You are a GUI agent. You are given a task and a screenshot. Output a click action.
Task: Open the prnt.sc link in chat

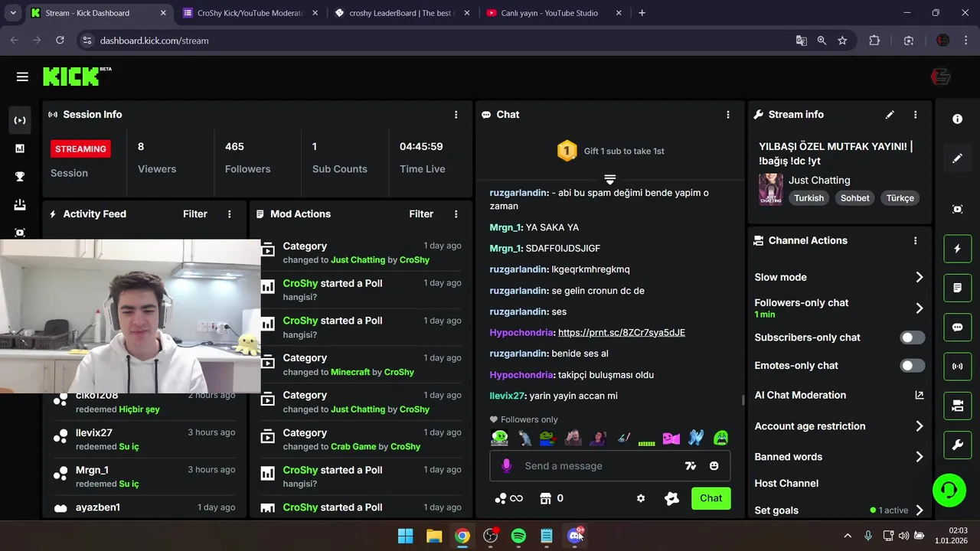pos(622,333)
